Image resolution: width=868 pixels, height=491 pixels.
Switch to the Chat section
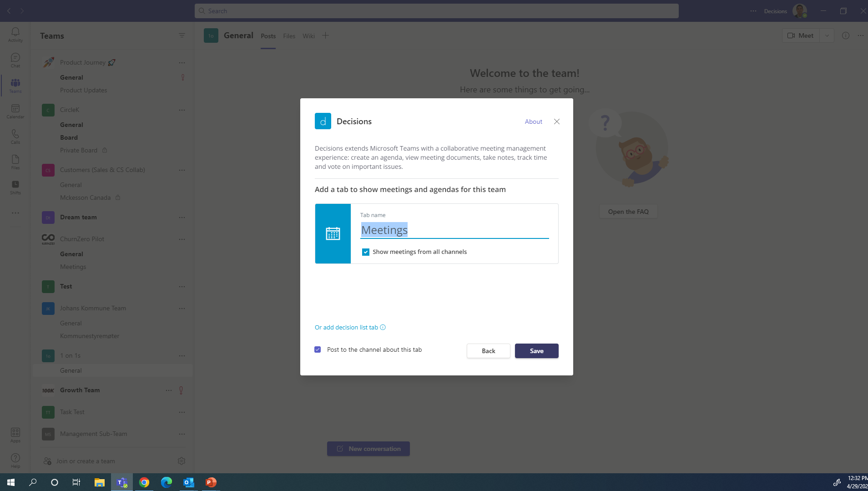tap(15, 59)
